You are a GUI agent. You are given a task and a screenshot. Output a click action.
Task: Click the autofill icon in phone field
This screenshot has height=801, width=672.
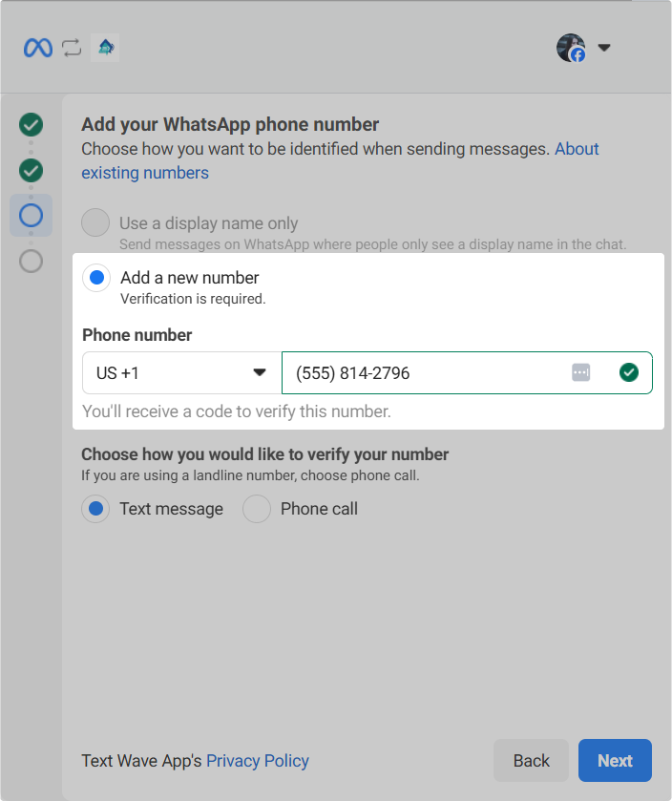[x=581, y=372]
